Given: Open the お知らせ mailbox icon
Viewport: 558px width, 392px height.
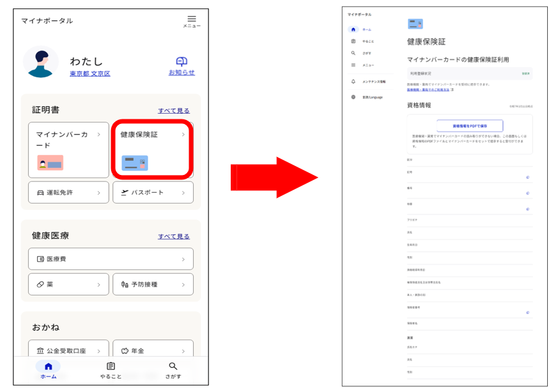Looking at the screenshot, I should (182, 61).
